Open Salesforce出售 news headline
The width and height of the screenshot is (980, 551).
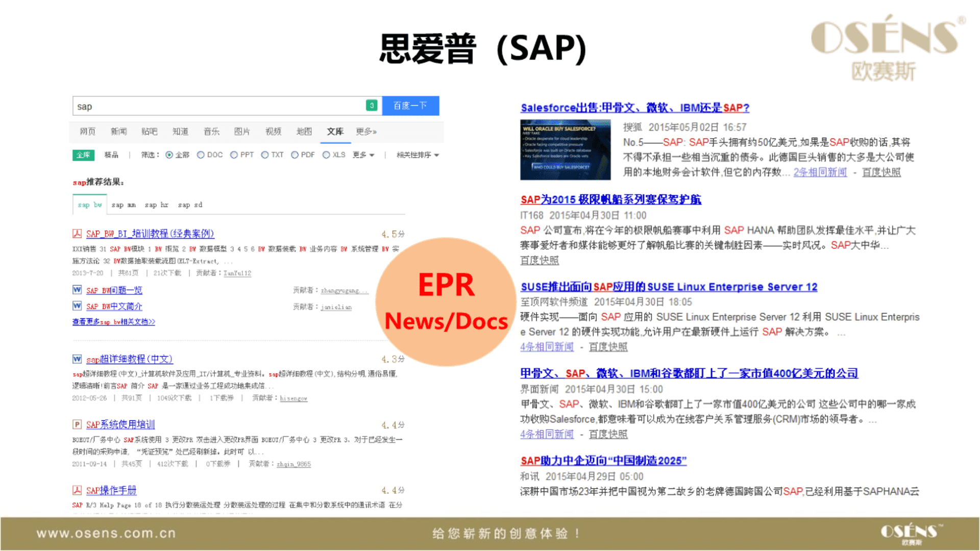(635, 108)
